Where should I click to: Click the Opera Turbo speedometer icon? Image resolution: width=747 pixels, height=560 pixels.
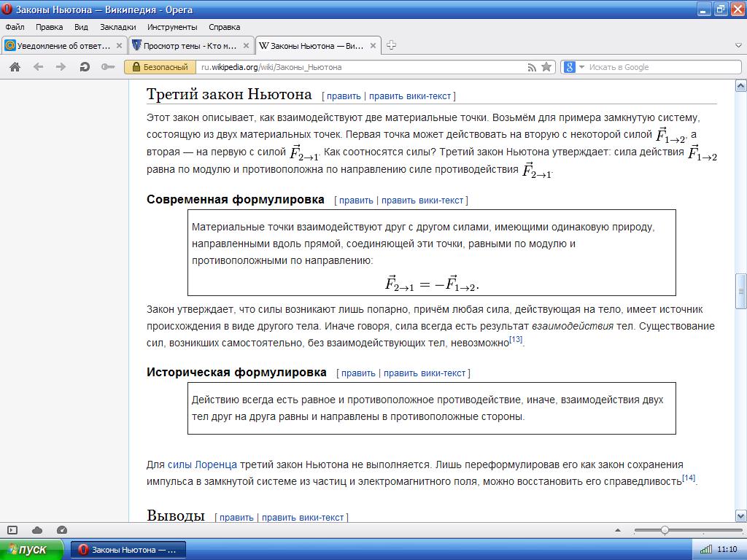pyautogui.click(x=61, y=530)
